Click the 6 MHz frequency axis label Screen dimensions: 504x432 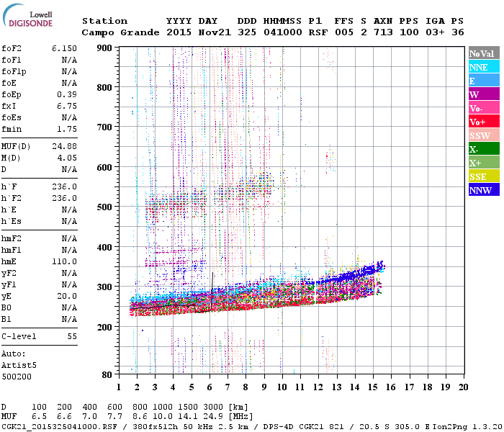pyautogui.click(x=210, y=387)
